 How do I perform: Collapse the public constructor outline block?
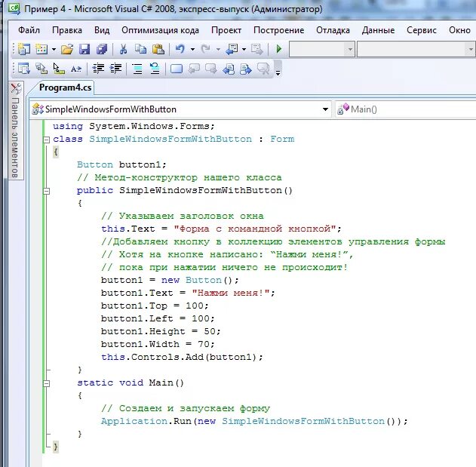click(47, 191)
